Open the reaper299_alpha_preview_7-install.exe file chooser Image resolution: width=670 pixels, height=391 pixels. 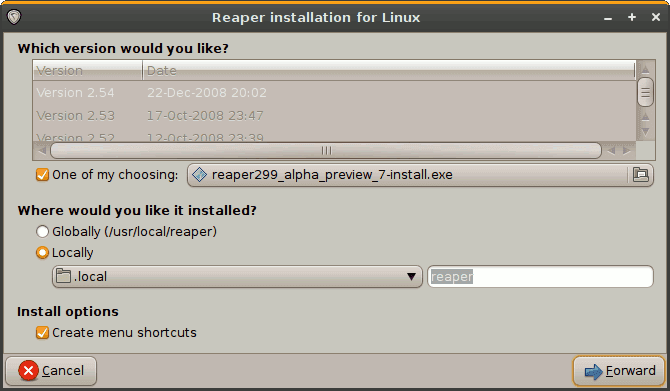(420, 175)
